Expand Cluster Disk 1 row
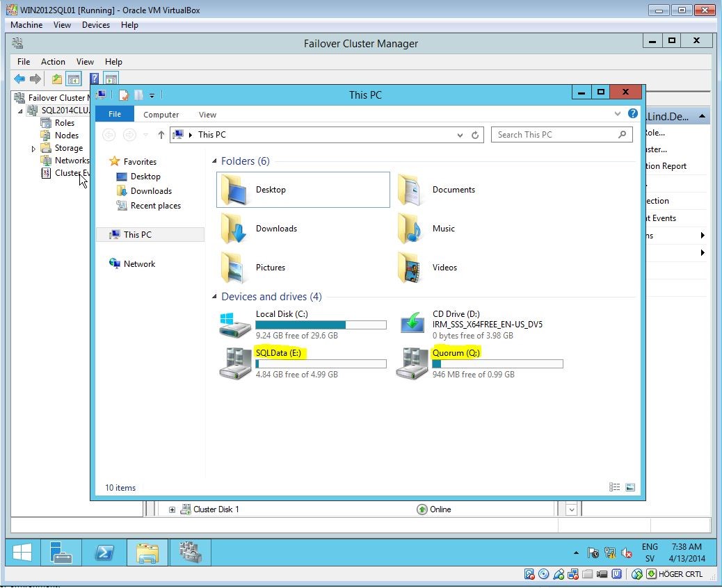The width and height of the screenshot is (722, 588). point(172,509)
